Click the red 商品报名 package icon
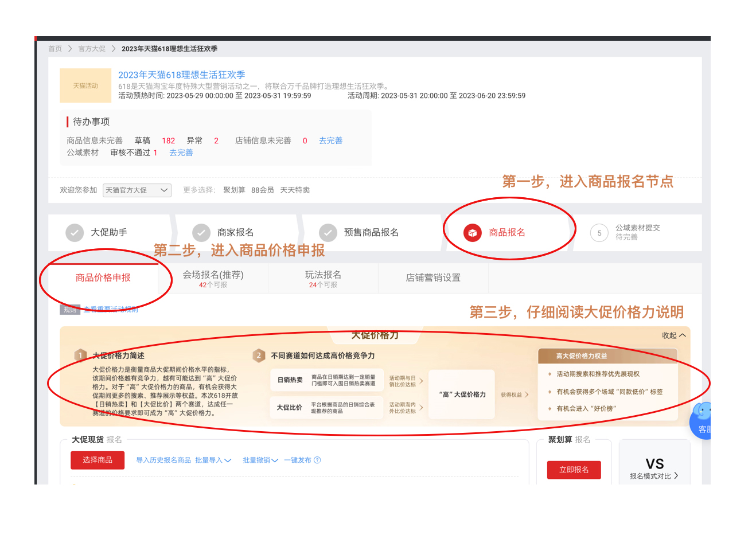 tap(473, 233)
